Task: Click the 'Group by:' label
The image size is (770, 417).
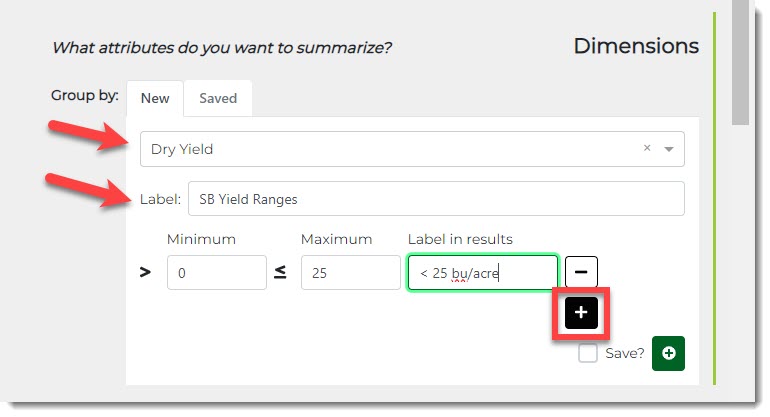Action: coord(85,96)
